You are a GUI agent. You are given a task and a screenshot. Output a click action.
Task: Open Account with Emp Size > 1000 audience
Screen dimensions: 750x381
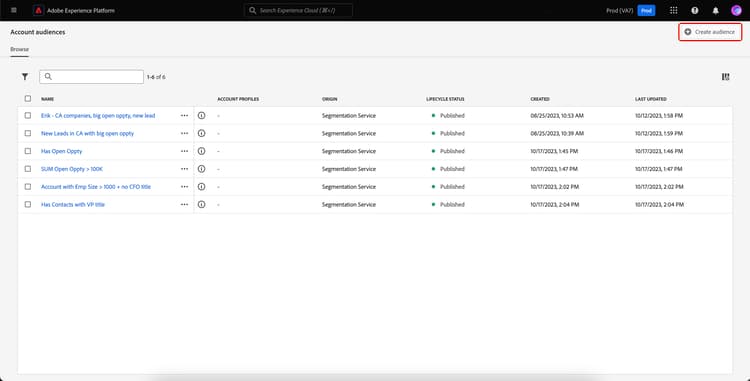point(96,186)
